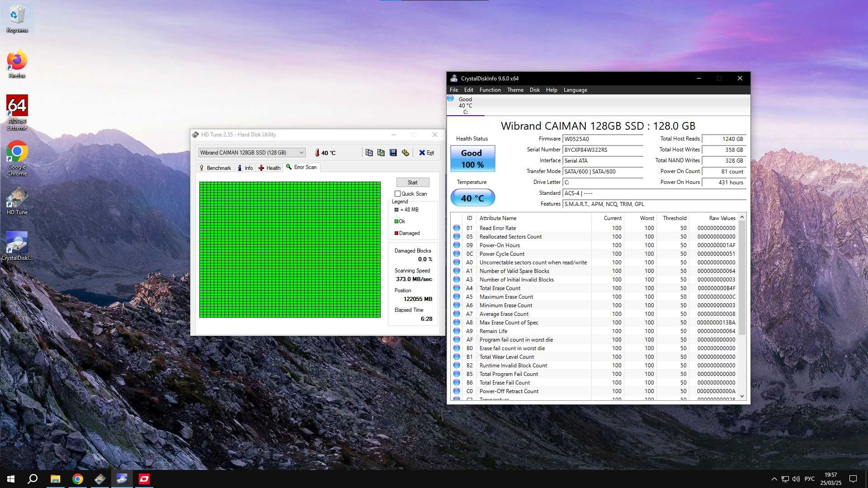The width and height of the screenshot is (868, 488).
Task: Start the error scan
Action: (x=413, y=183)
